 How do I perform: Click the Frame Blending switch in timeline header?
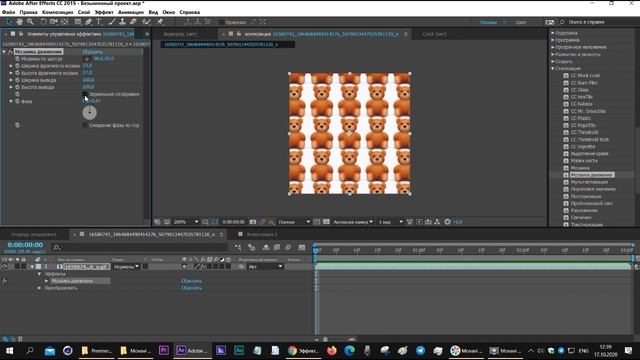tap(277, 247)
